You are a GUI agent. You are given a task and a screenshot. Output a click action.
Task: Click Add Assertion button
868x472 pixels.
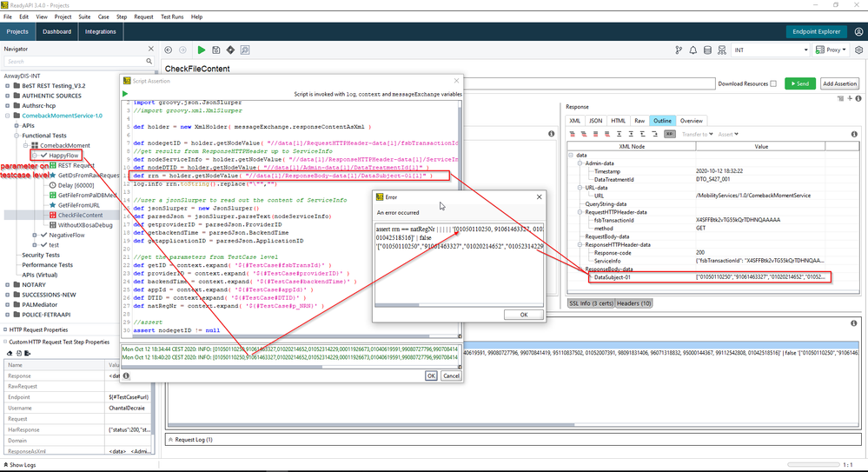pyautogui.click(x=839, y=83)
